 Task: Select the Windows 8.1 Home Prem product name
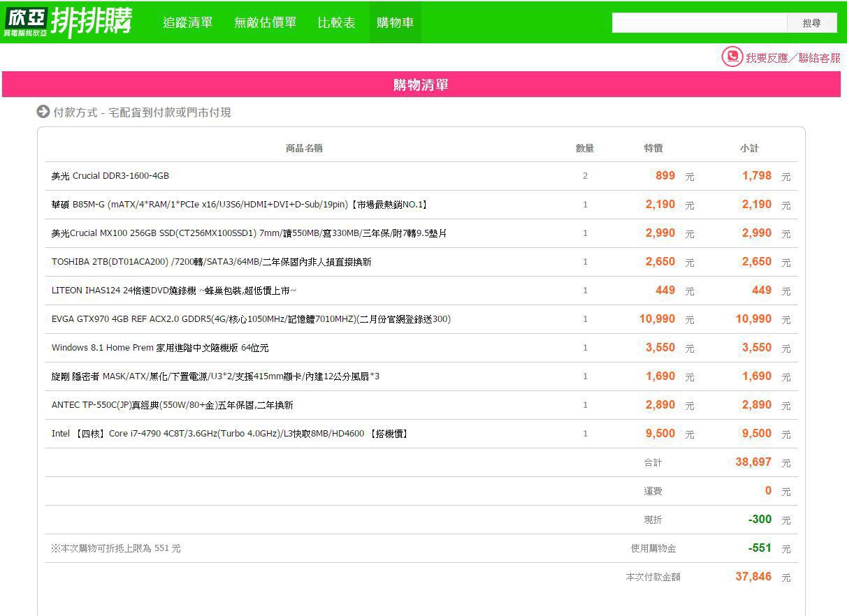160,348
